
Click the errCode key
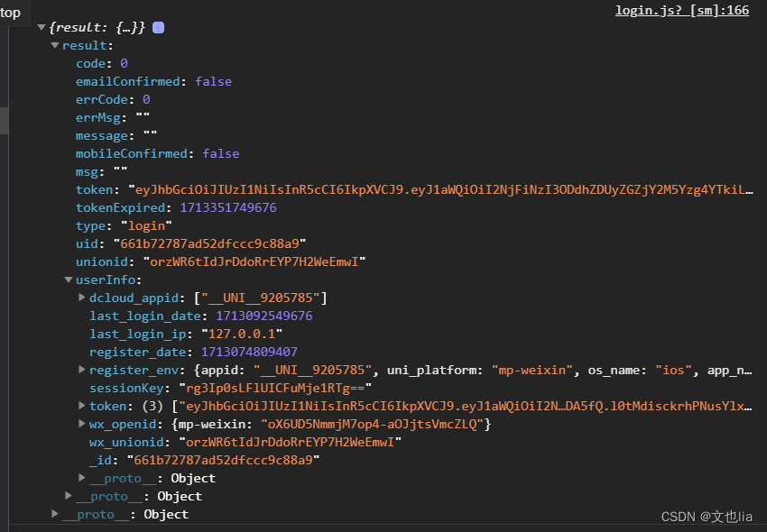(102, 100)
